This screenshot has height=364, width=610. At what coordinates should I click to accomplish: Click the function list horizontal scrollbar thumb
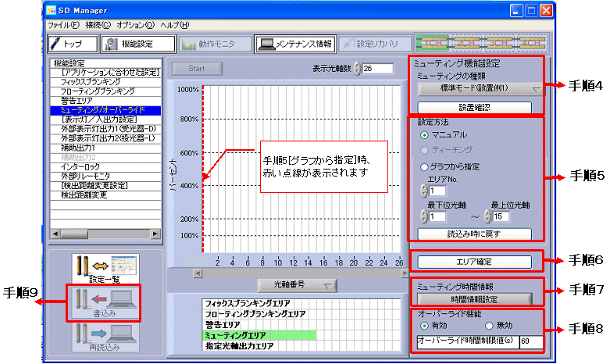(x=75, y=234)
